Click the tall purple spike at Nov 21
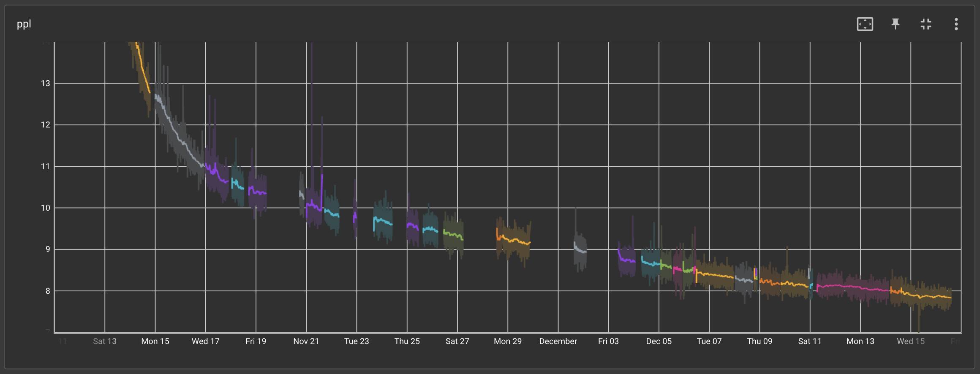Image resolution: width=980 pixels, height=374 pixels. pos(312,106)
